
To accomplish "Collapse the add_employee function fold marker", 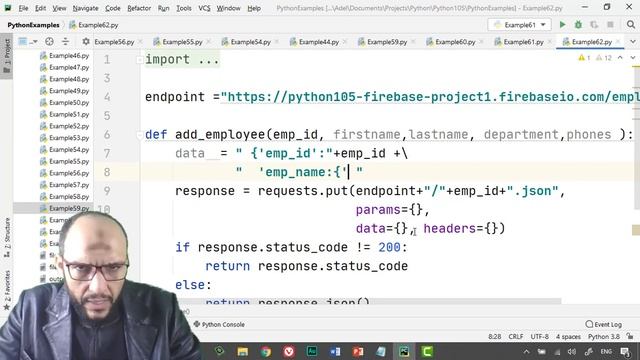I will coord(139,134).
